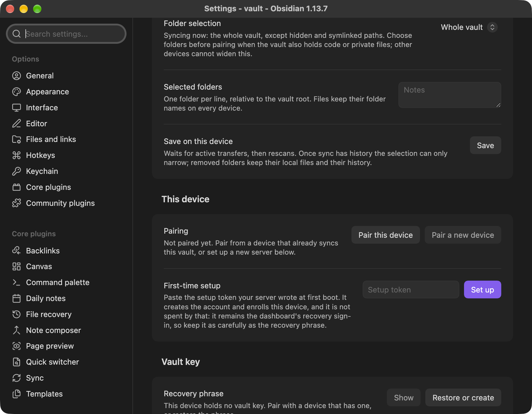Image resolution: width=532 pixels, height=414 pixels.
Task: Click the Quick switcher file-search icon
Action: click(x=17, y=362)
